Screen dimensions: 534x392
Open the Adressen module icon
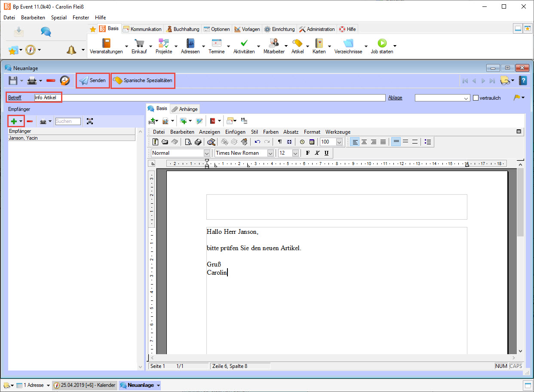coord(190,43)
